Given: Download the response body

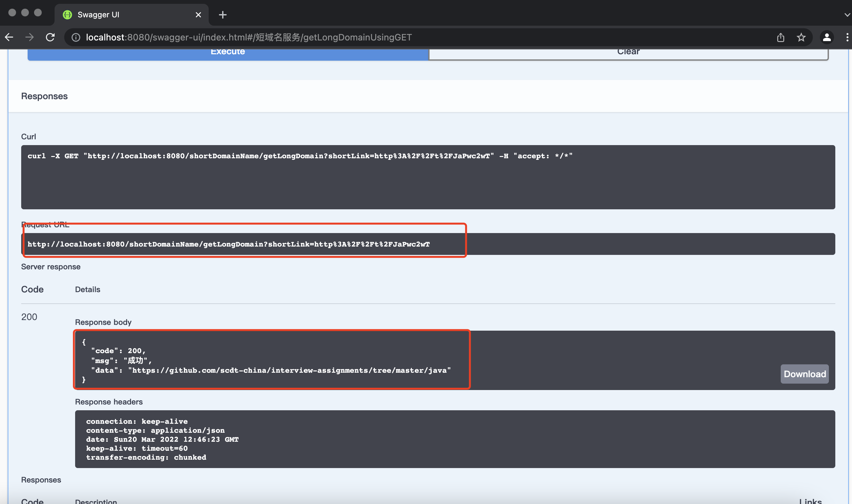Looking at the screenshot, I should (804, 374).
